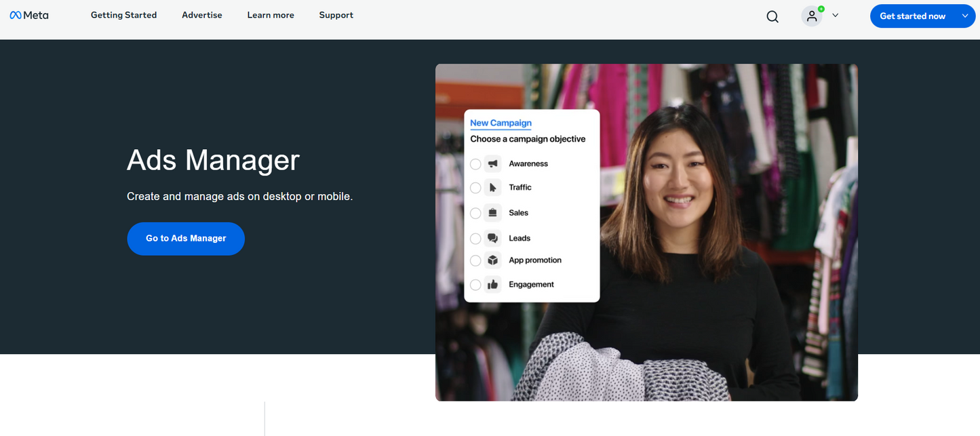980x436 pixels.
Task: Switch to the Getting Started section
Action: pyautogui.click(x=123, y=15)
